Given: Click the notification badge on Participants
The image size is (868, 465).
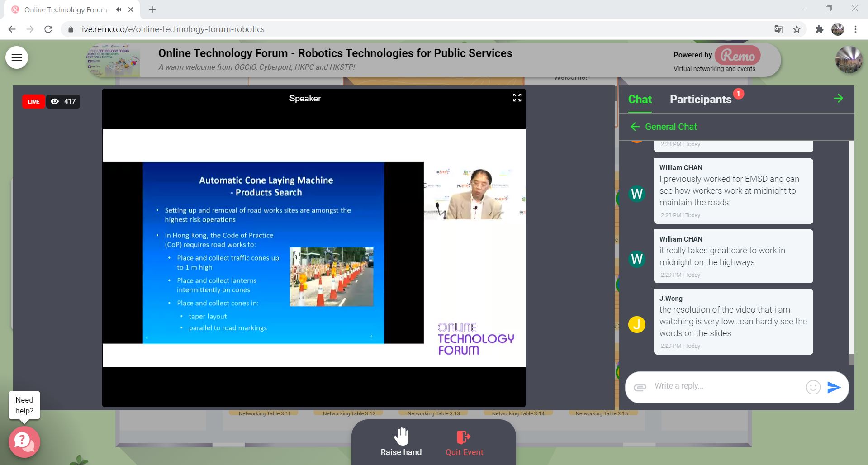Looking at the screenshot, I should [738, 94].
